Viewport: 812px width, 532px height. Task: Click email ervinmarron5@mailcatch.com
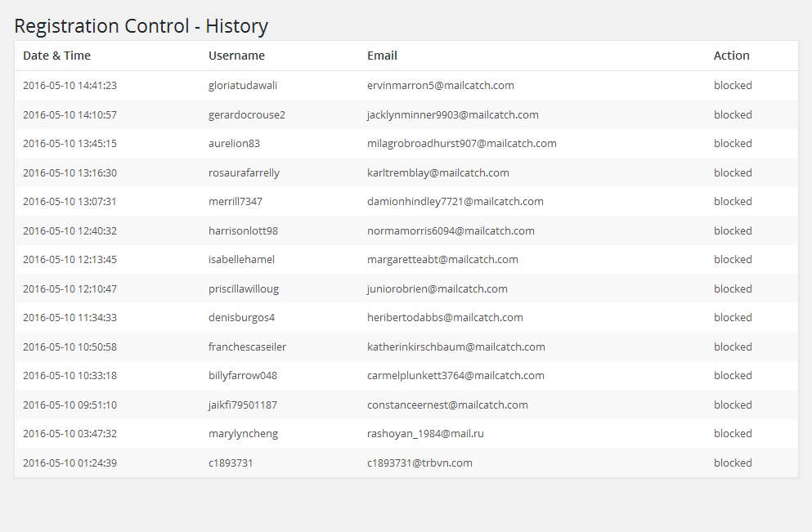point(441,85)
